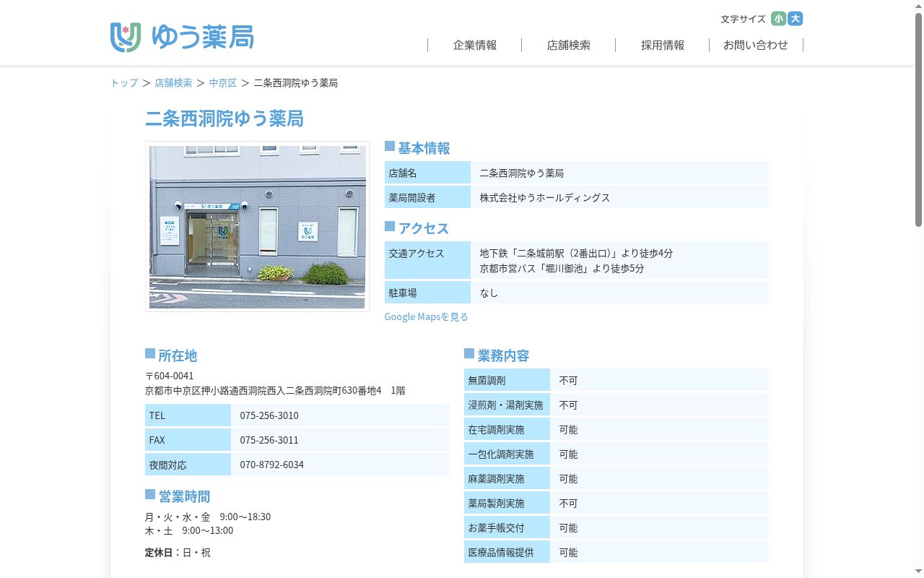Click 株式会社ゆうホールディングス cell
Image resolution: width=924 pixels, height=578 pixels.
[619, 197]
